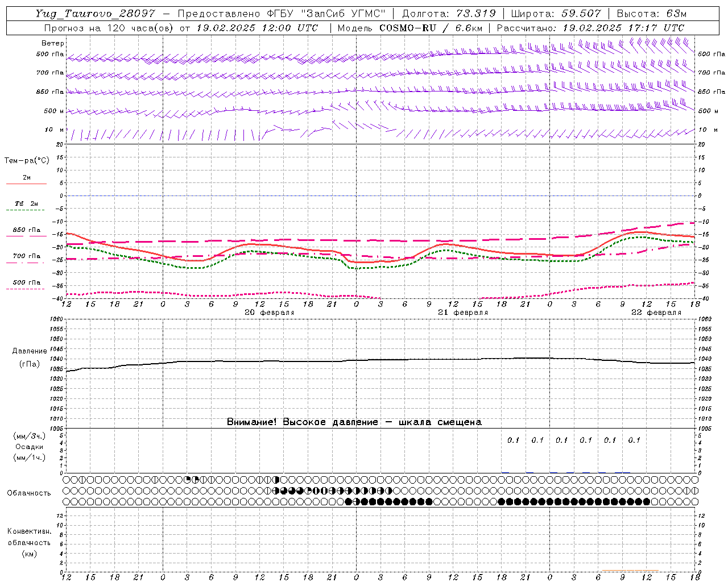Click the Рассчитано: 19.02.2025 17:17 UTC text

coord(590,28)
